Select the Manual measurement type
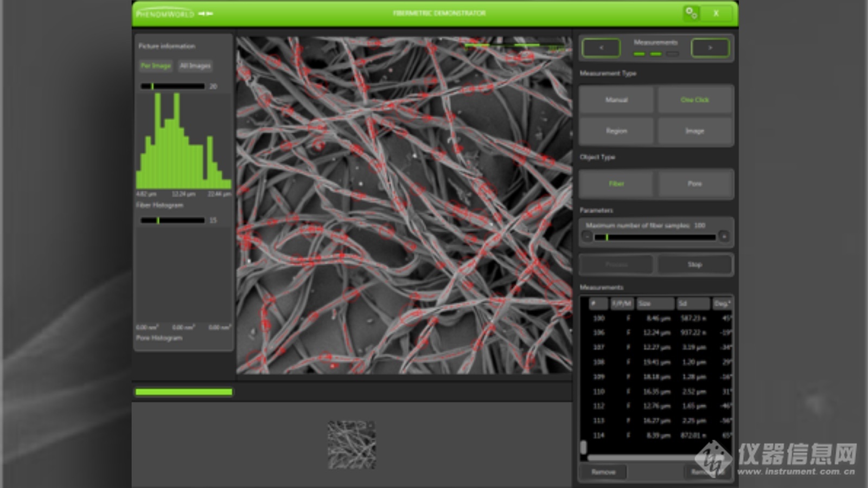 tap(616, 100)
